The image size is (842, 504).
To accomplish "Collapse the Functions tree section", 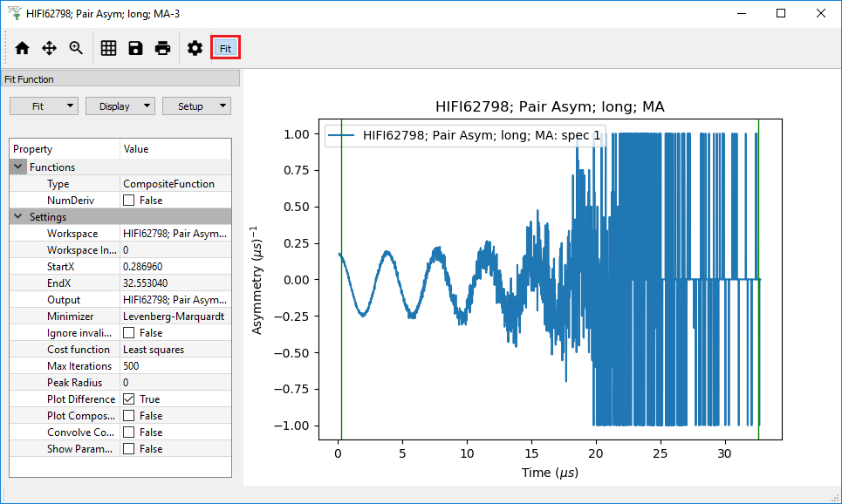I will pos(18,167).
